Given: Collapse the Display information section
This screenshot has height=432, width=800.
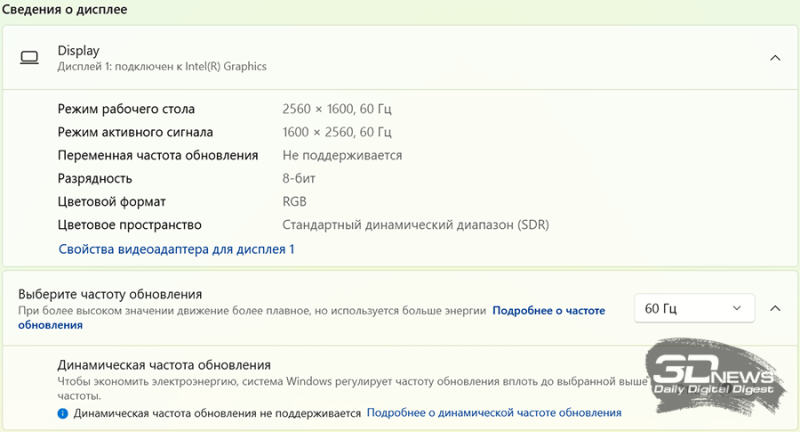Looking at the screenshot, I should click(x=775, y=58).
